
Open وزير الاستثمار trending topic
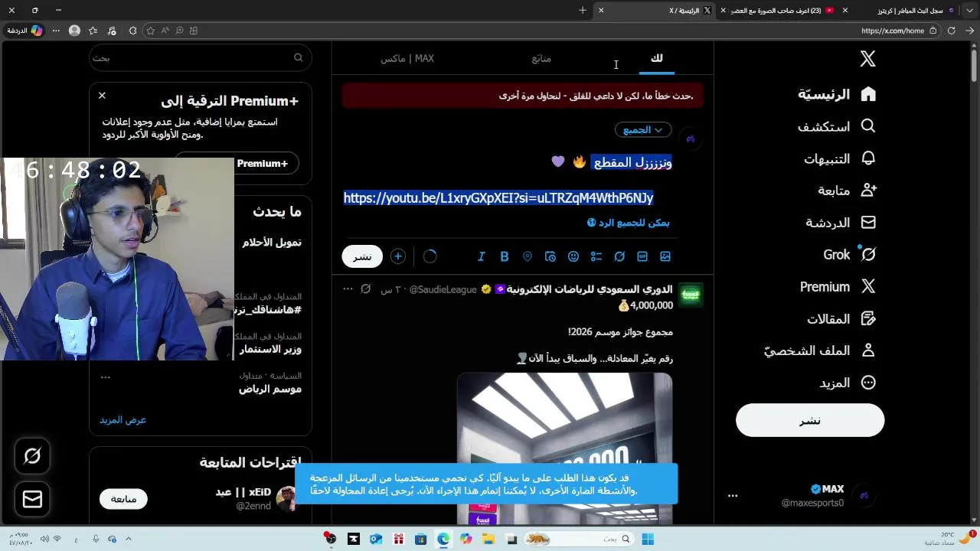(270, 349)
